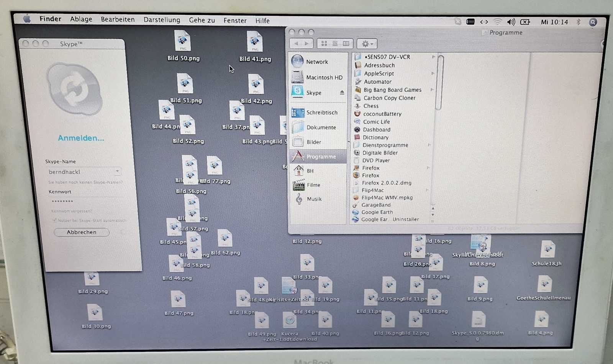Click scroll down arrow in Programme list

click(433, 215)
